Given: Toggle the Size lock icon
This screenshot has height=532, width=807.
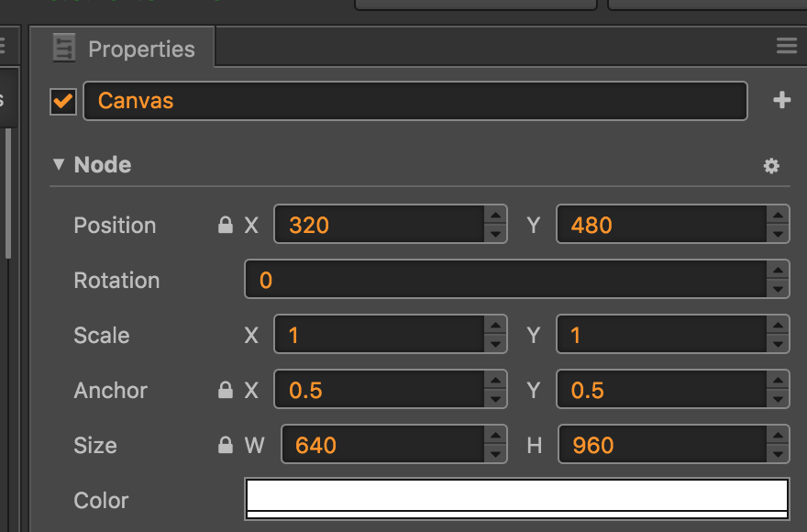Looking at the screenshot, I should [x=225, y=446].
